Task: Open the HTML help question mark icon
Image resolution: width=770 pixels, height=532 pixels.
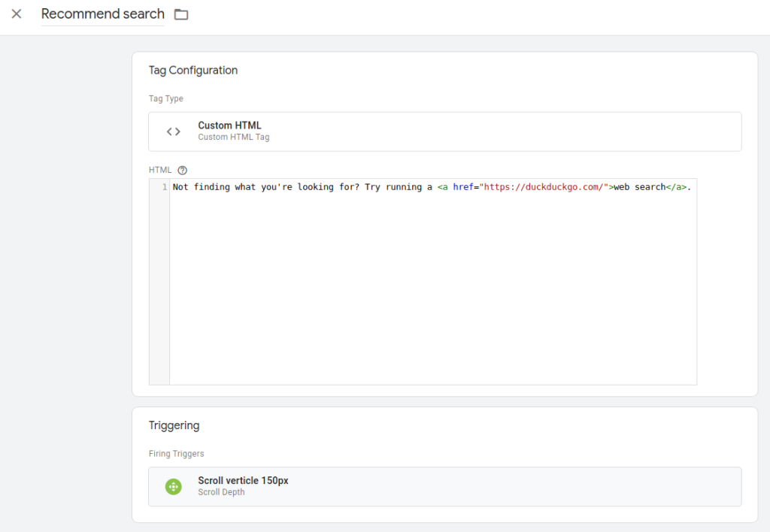Action: click(182, 170)
